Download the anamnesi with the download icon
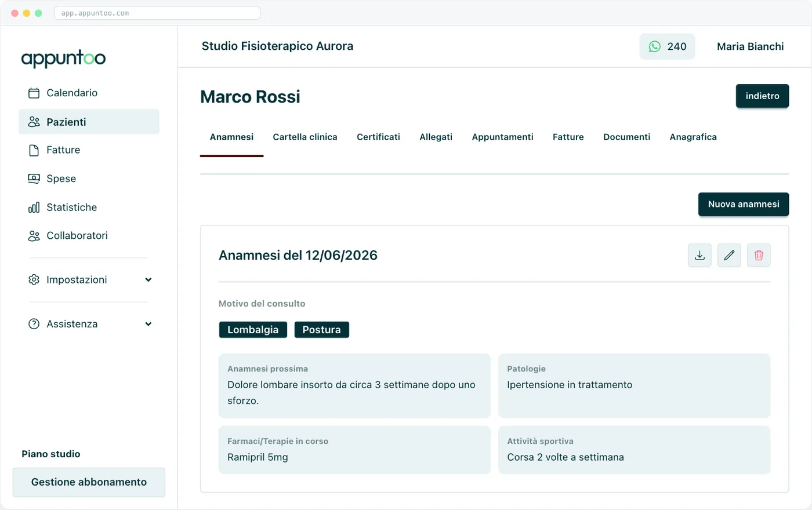Screen dimensions: 812x510 point(699,256)
